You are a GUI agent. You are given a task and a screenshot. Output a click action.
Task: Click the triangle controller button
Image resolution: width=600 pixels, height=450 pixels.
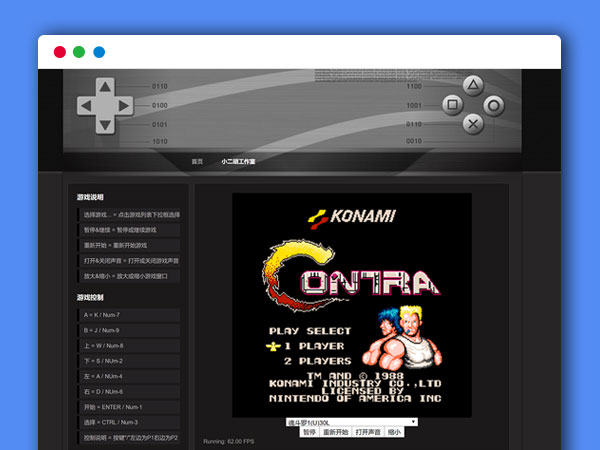473,86
